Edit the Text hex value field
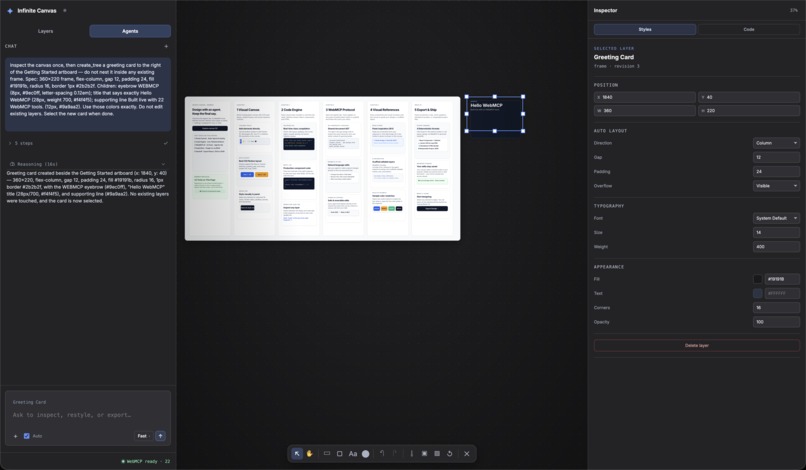The image size is (806, 470). 782,294
